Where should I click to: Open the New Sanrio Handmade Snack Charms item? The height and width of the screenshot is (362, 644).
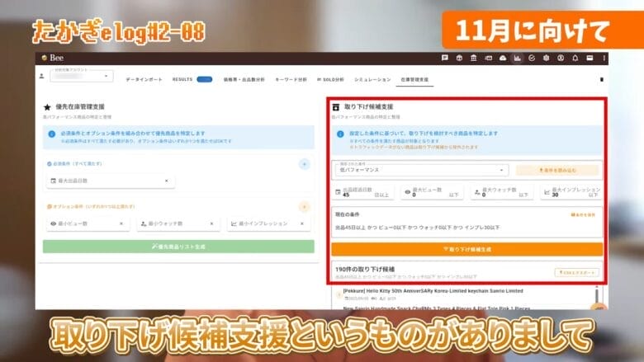(x=437, y=308)
